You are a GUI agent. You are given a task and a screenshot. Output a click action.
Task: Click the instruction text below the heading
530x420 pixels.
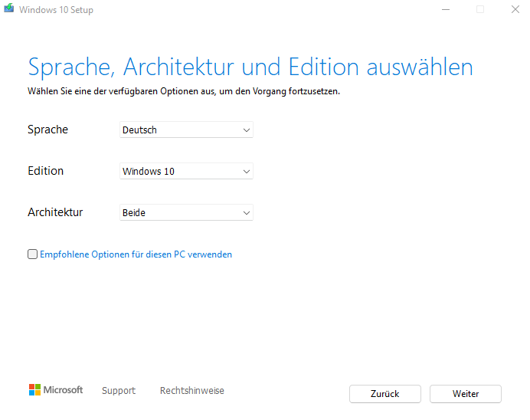tap(183, 91)
